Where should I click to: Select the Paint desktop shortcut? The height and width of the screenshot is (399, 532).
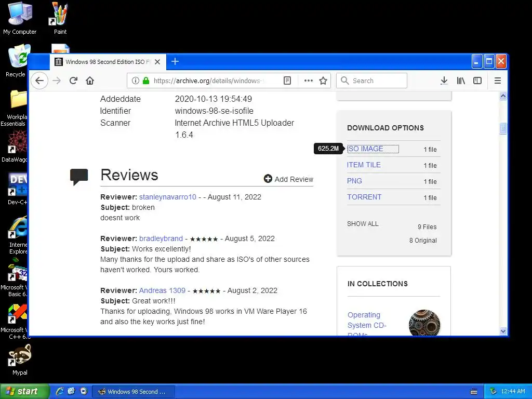pos(60,18)
